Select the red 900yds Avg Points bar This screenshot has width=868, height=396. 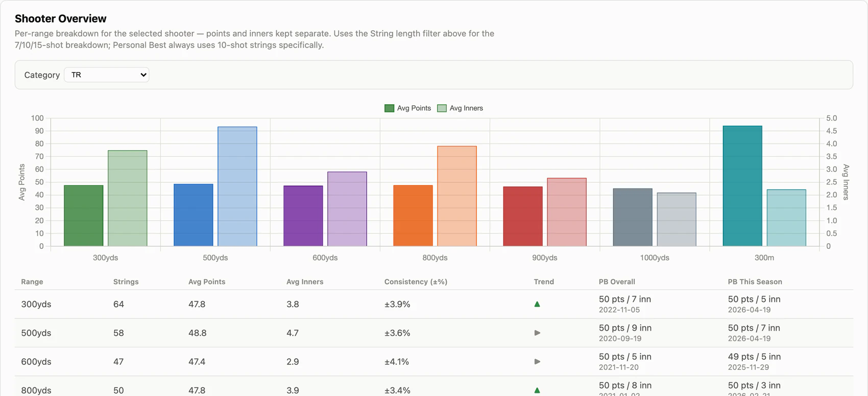click(x=523, y=217)
